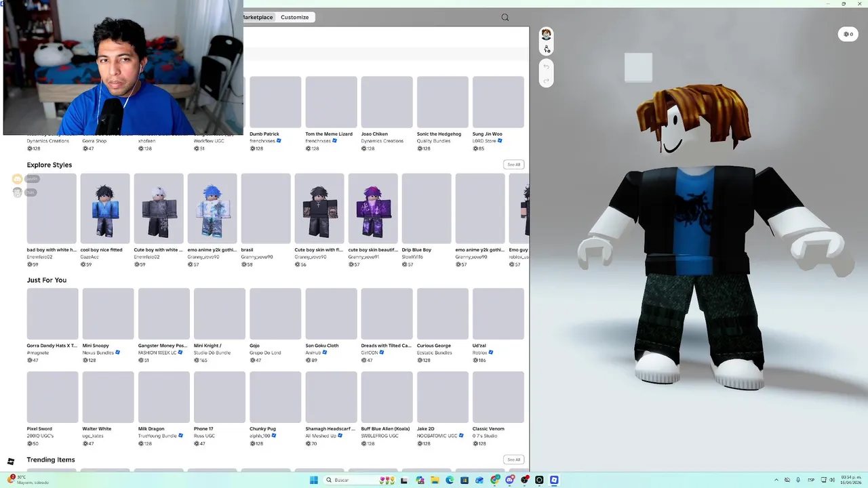Open the Windows Start menu
This screenshot has width=868, height=488.
(x=314, y=480)
